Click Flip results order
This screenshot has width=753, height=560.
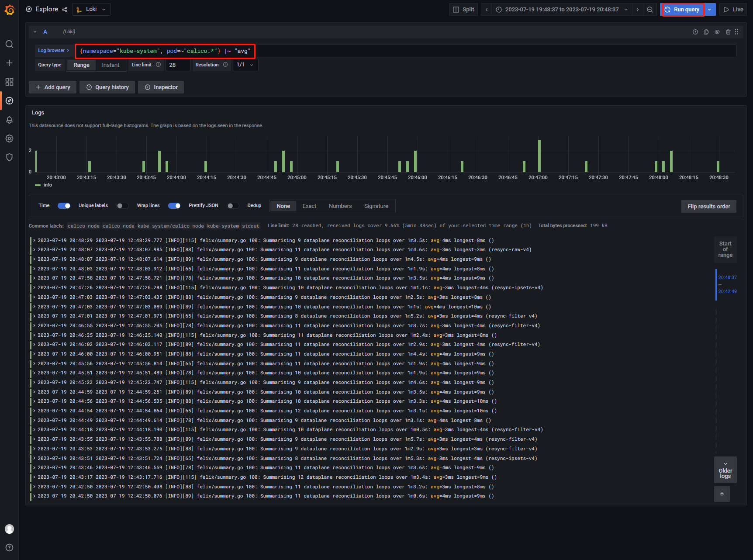pyautogui.click(x=709, y=207)
